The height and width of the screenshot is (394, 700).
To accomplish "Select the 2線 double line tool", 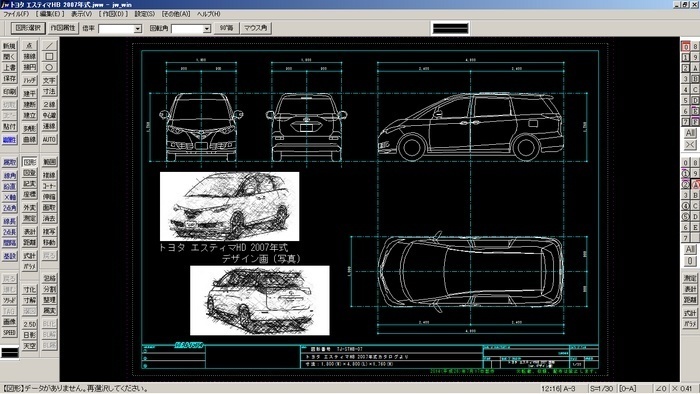I will tap(49, 104).
